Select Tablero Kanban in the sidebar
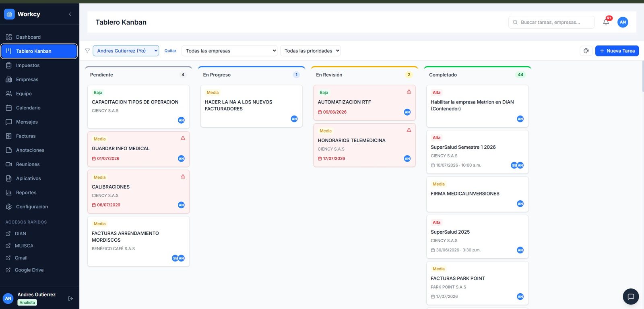Viewport: 644px width, 309px height. (x=39, y=51)
